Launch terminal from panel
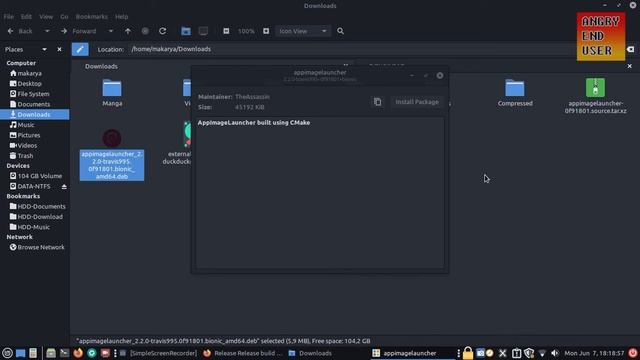The width and height of the screenshot is (640, 360). point(64,353)
